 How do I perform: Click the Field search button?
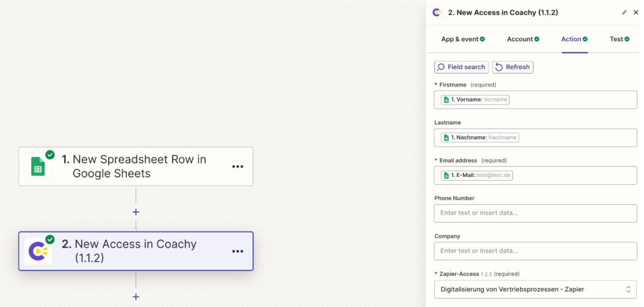click(x=461, y=67)
